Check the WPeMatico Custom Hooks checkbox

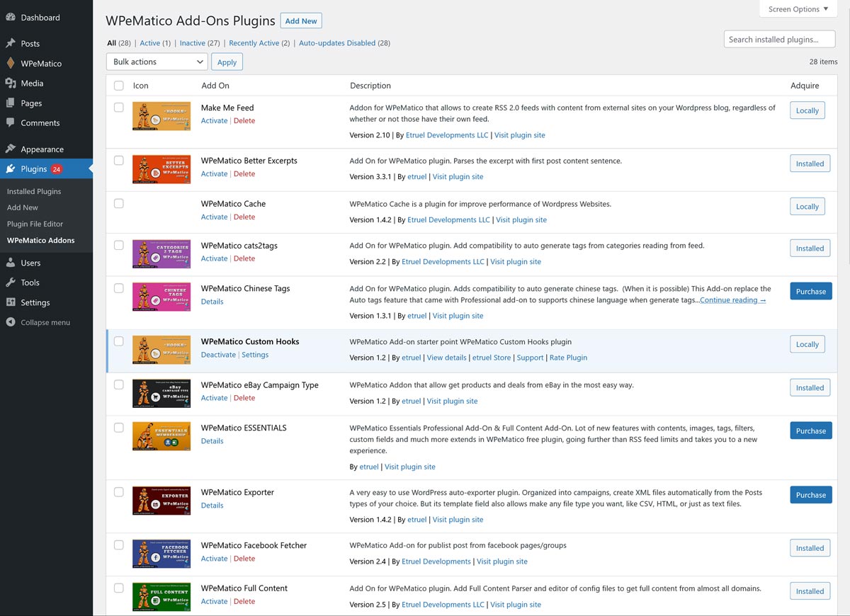(x=118, y=341)
